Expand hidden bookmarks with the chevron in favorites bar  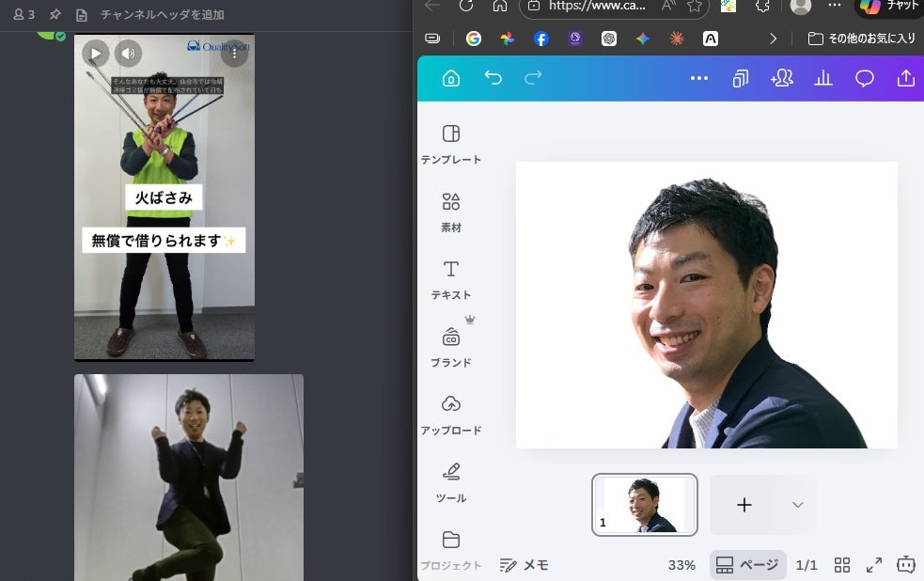(773, 39)
